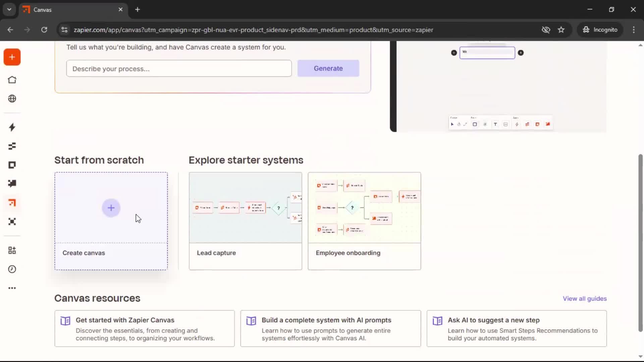The image size is (644, 362).
Task: Click book icon beside Build a complete system
Action: click(251, 321)
